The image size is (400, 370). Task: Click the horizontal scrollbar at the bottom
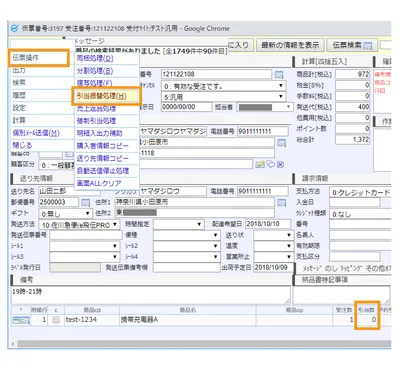(x=203, y=344)
